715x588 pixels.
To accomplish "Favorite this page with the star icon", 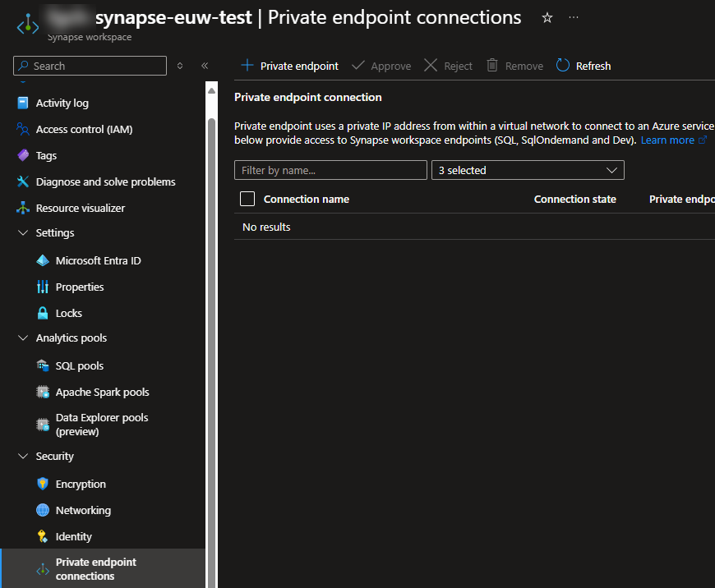I will [547, 18].
